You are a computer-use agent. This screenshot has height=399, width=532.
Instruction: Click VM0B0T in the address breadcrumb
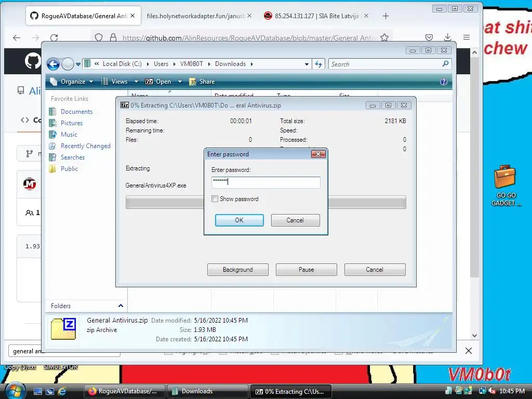(x=191, y=64)
